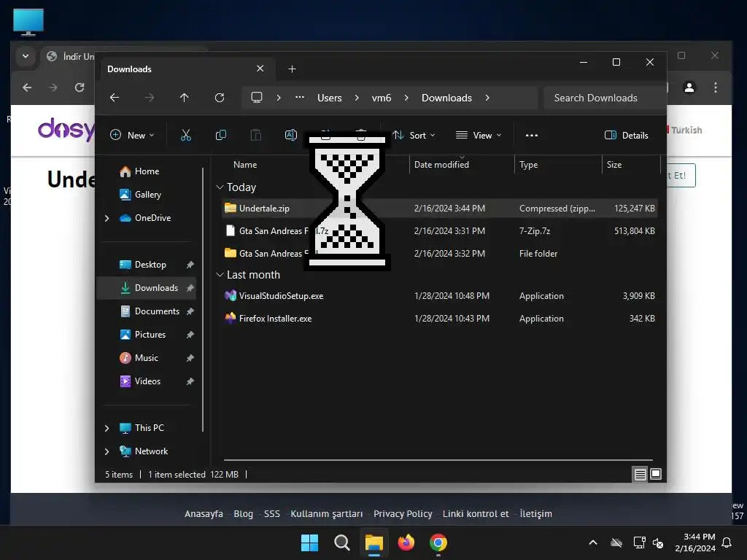Click Kullanım şartları link on webpage

tap(326, 514)
